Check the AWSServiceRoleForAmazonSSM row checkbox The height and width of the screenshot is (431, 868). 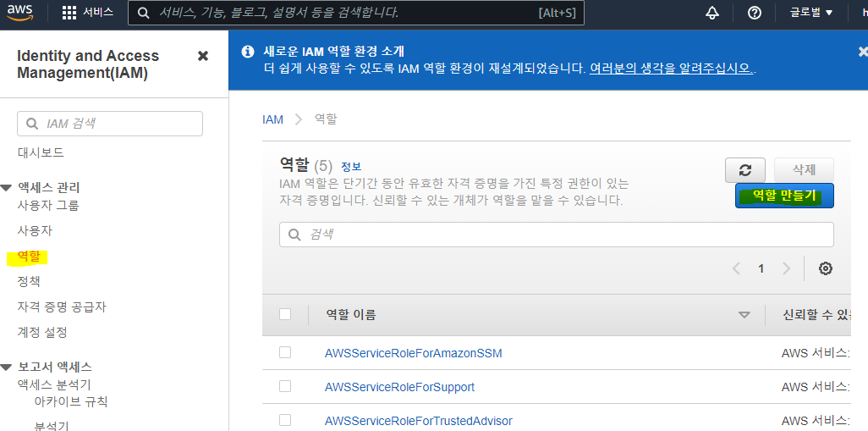(285, 352)
